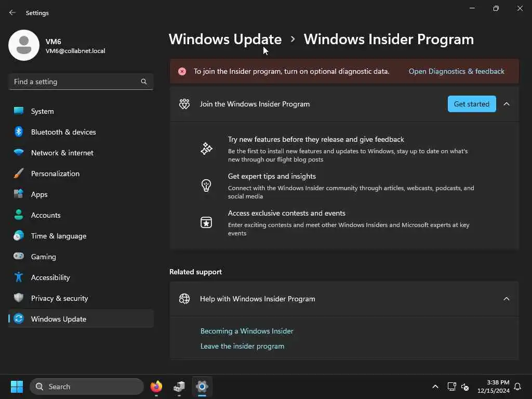532x399 pixels.
Task: Open Privacy & security settings
Action: pos(81,298)
